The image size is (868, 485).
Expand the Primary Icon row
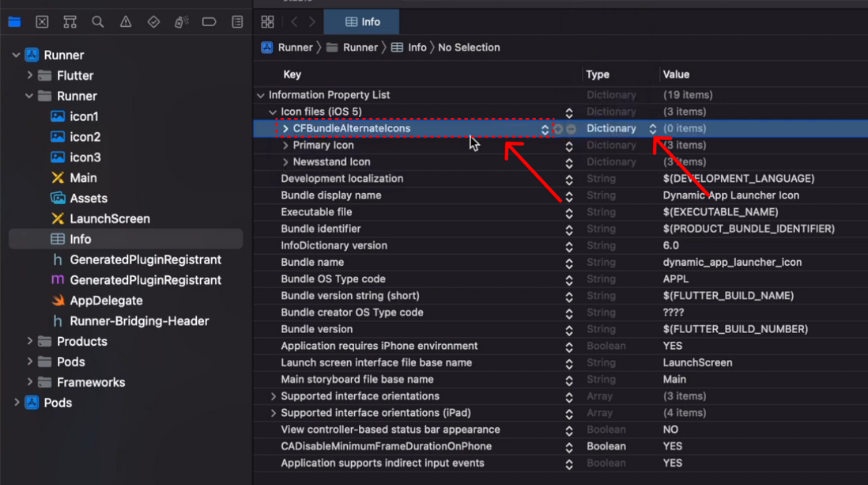pos(285,146)
